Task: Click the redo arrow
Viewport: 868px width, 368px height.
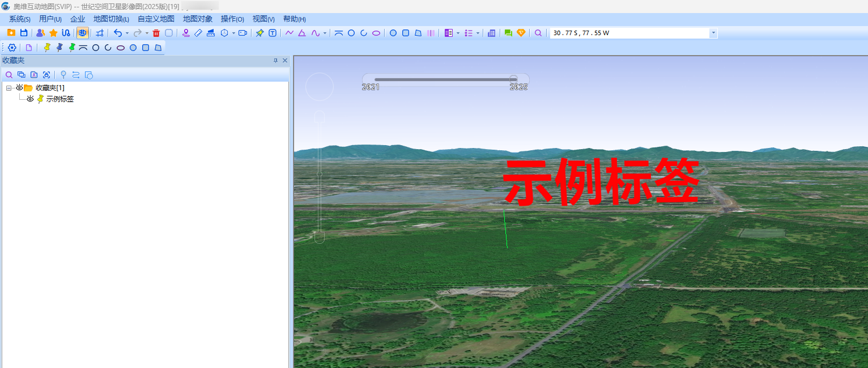Action: pos(138,33)
